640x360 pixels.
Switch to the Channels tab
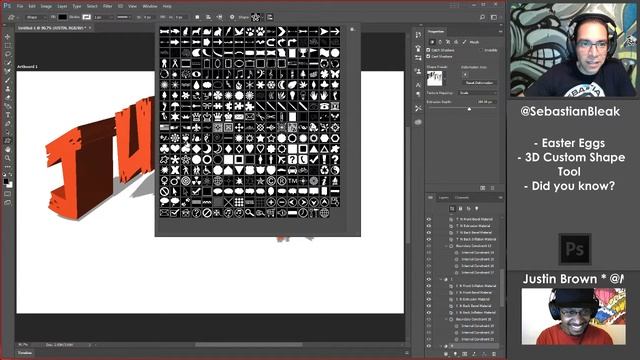(462, 198)
